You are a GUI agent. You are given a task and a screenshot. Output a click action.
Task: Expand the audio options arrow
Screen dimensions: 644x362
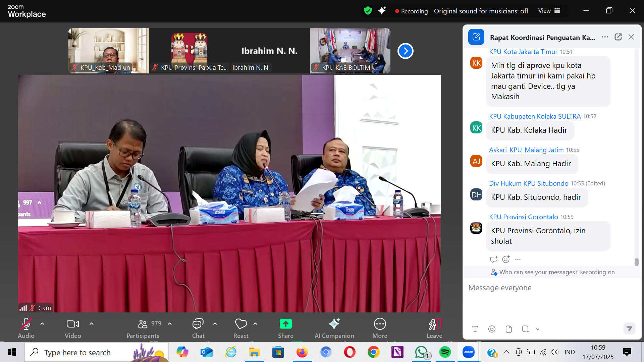pyautogui.click(x=42, y=324)
